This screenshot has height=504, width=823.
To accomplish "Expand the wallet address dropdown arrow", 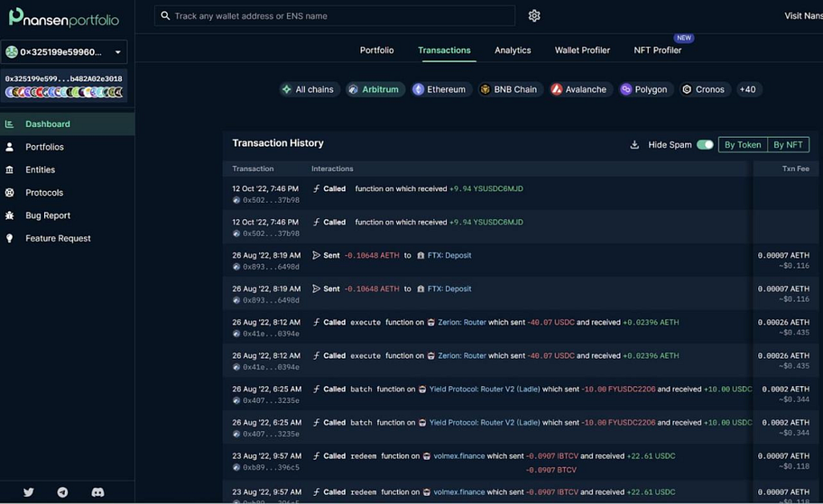I will (117, 52).
